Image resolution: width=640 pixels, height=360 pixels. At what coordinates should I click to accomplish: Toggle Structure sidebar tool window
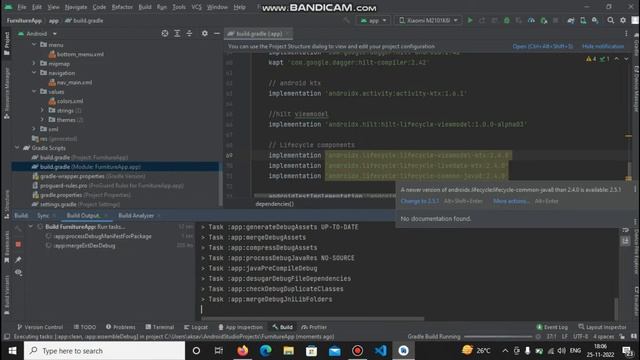point(7,203)
